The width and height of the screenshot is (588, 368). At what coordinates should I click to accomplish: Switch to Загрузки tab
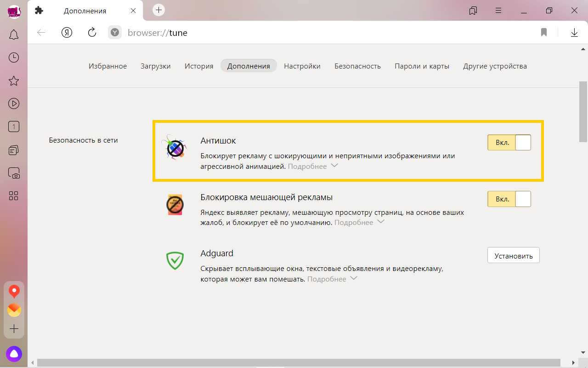pyautogui.click(x=156, y=66)
